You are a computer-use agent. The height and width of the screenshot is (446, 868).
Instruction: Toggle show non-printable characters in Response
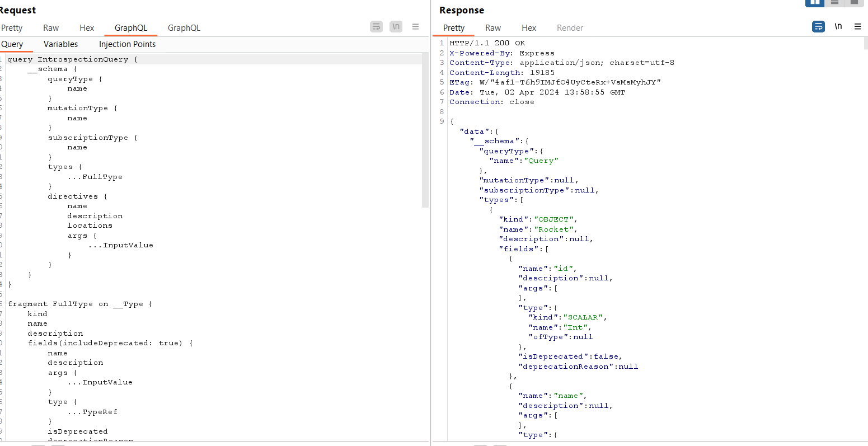click(x=838, y=26)
